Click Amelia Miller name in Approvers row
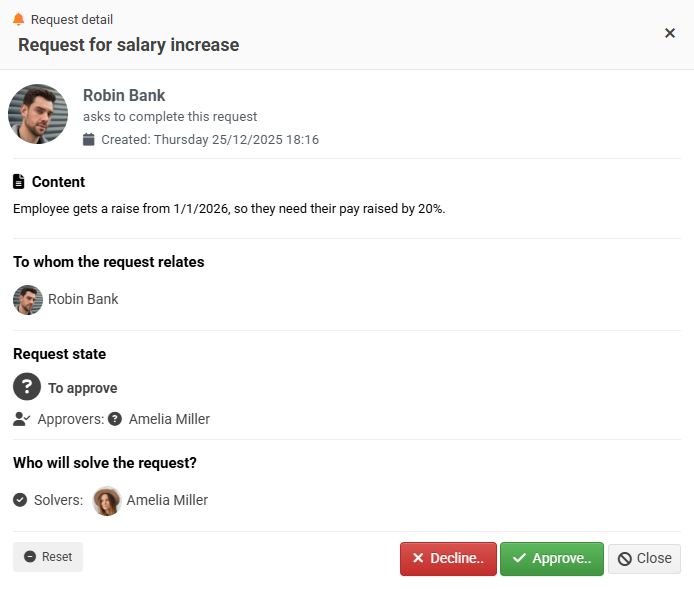Viewport: 694px width, 589px height. [169, 419]
